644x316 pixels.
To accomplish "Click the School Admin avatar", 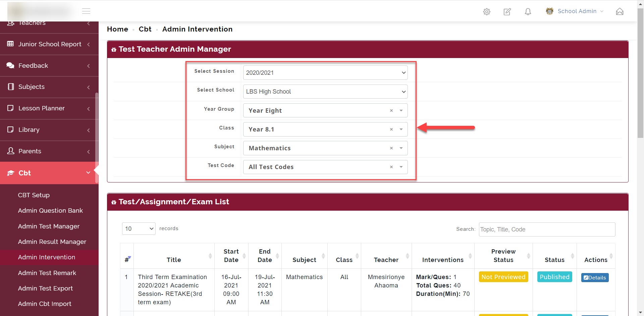I will 549,11.
